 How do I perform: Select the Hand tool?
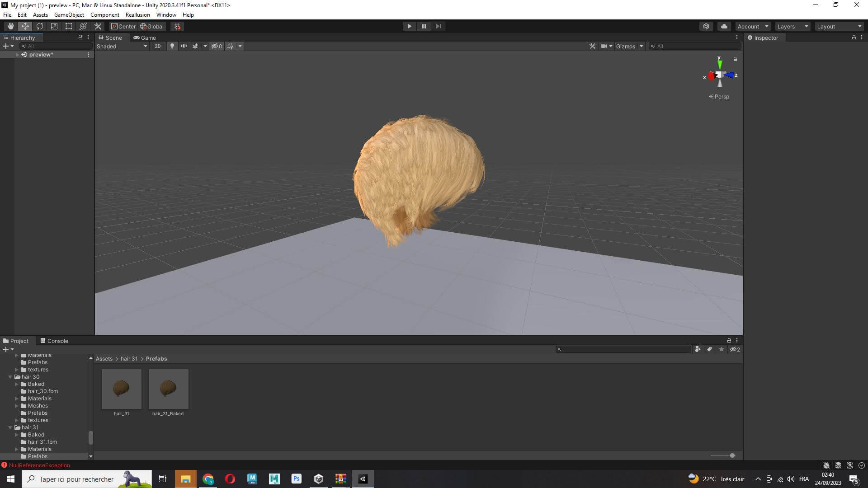tap(10, 26)
